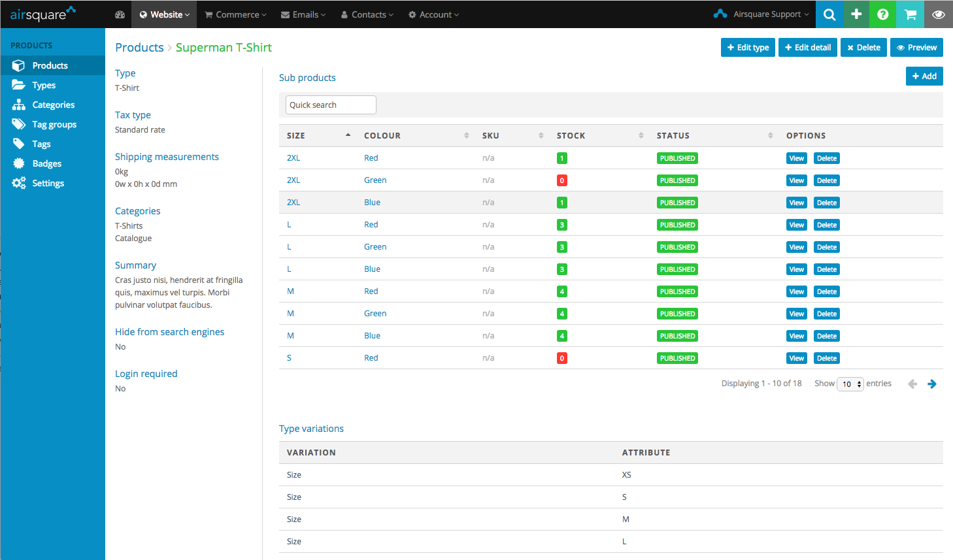Open the Emails menu
The image size is (953, 560).
[x=303, y=14]
